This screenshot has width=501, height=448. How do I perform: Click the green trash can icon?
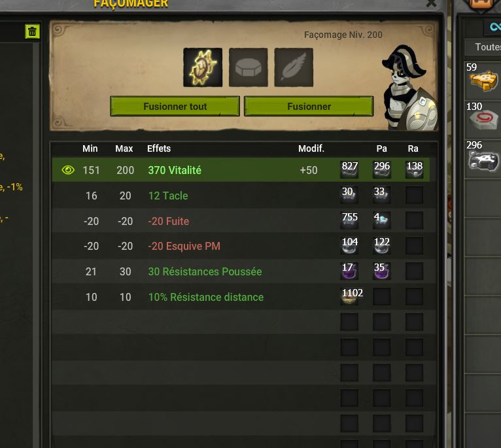(32, 31)
